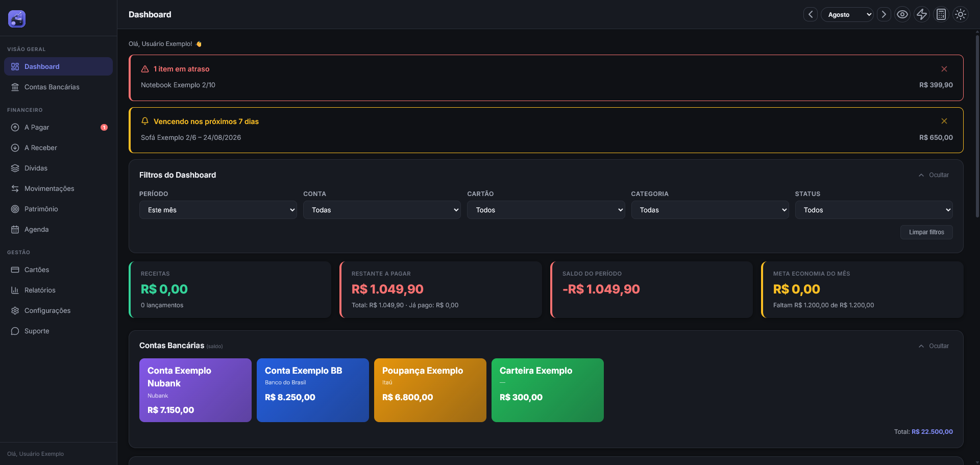980x465 pixels.
Task: Click the bank building icon
Action: click(x=15, y=87)
